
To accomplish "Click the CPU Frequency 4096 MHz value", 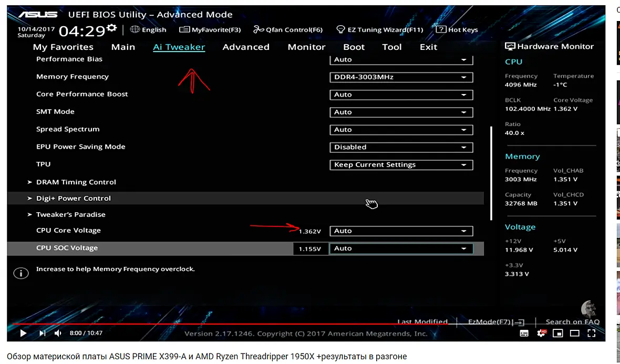I will tap(521, 85).
